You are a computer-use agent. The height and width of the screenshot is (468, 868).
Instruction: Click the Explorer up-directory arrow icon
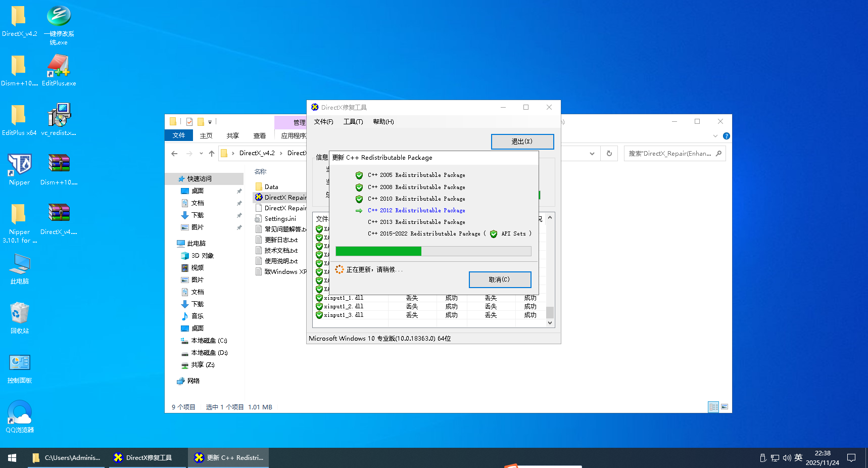(x=212, y=154)
